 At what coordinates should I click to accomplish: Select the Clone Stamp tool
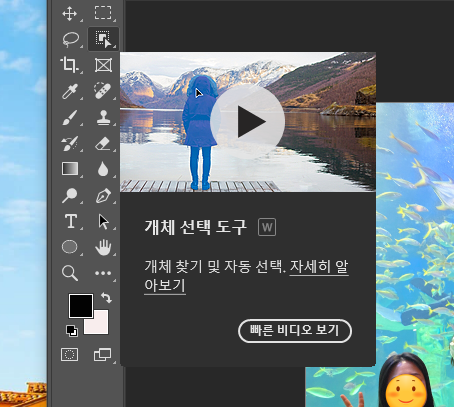pos(103,117)
